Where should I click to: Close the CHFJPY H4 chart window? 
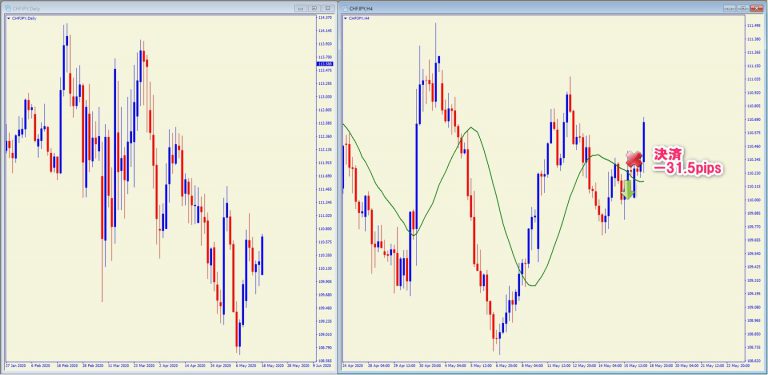tap(757, 8)
